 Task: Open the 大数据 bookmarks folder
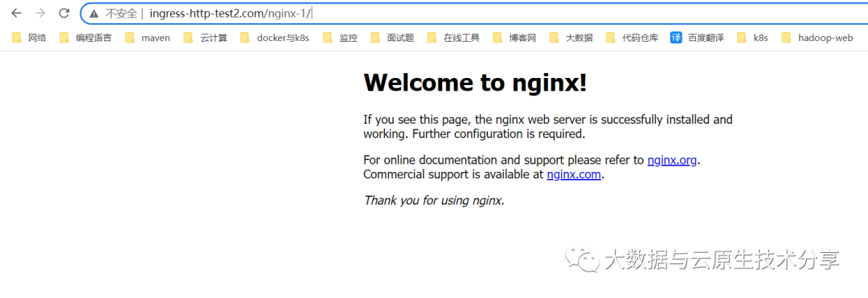(x=571, y=38)
